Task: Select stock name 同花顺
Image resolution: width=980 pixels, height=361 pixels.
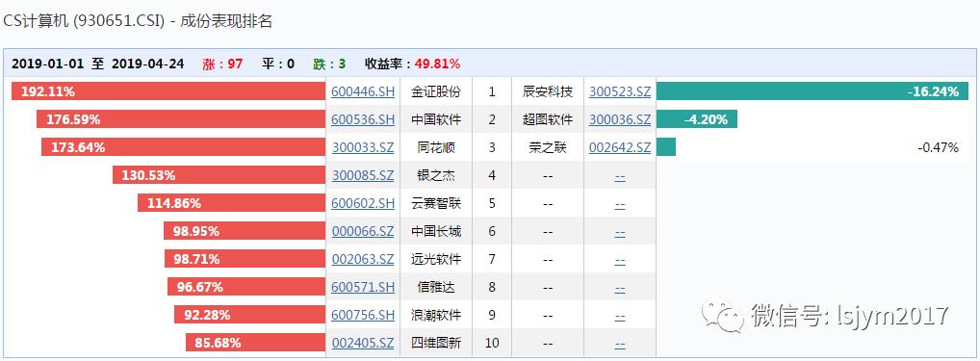Action: 436,147
